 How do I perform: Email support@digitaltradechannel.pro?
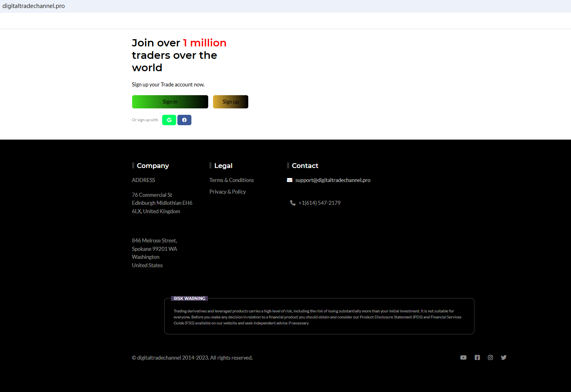pyautogui.click(x=333, y=180)
